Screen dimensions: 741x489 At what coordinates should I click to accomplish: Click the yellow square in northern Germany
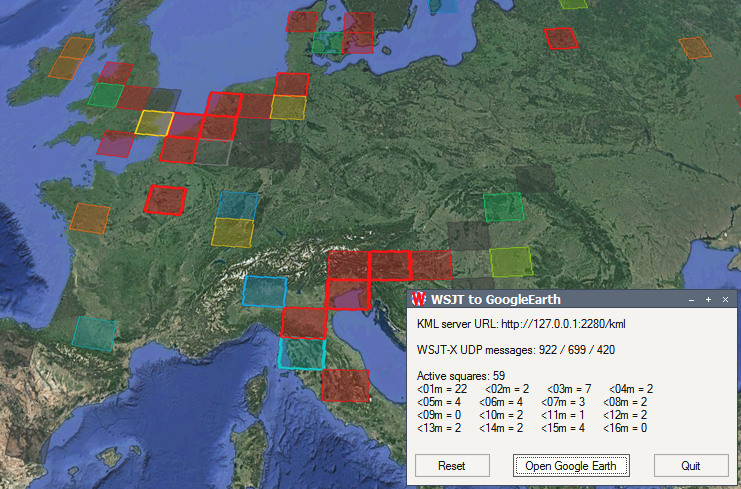click(288, 107)
